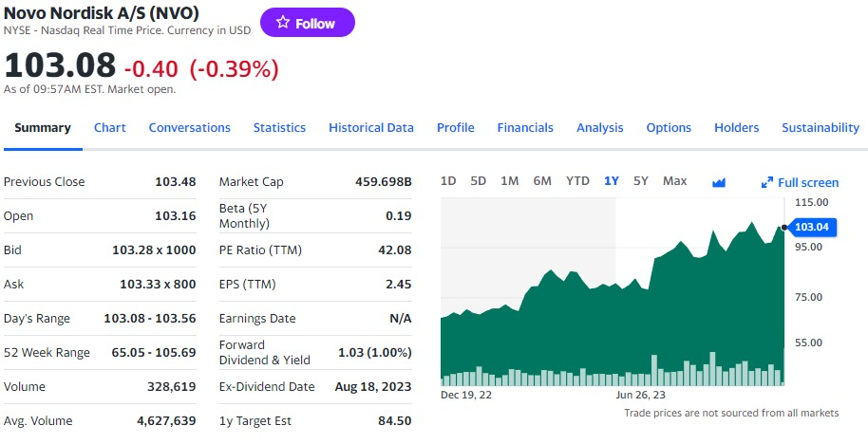Image resolution: width=868 pixels, height=444 pixels.
Task: Select the 1D chart range
Action: (448, 181)
